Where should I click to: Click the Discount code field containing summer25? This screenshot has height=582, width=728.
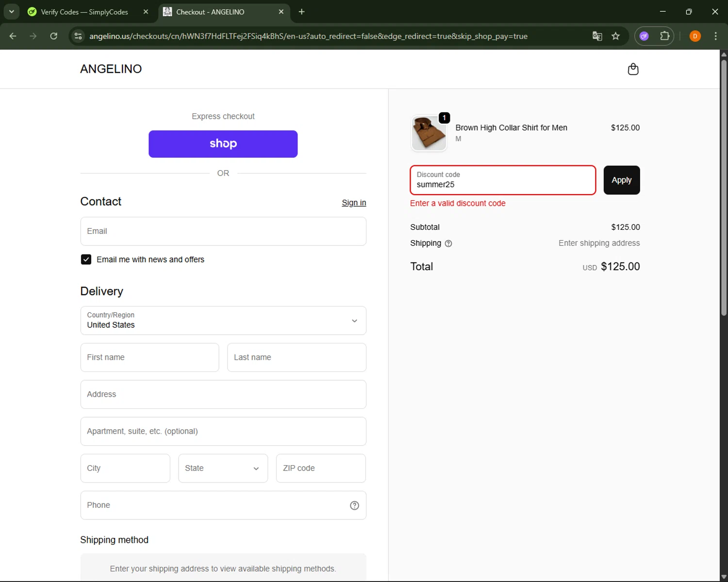coord(503,180)
